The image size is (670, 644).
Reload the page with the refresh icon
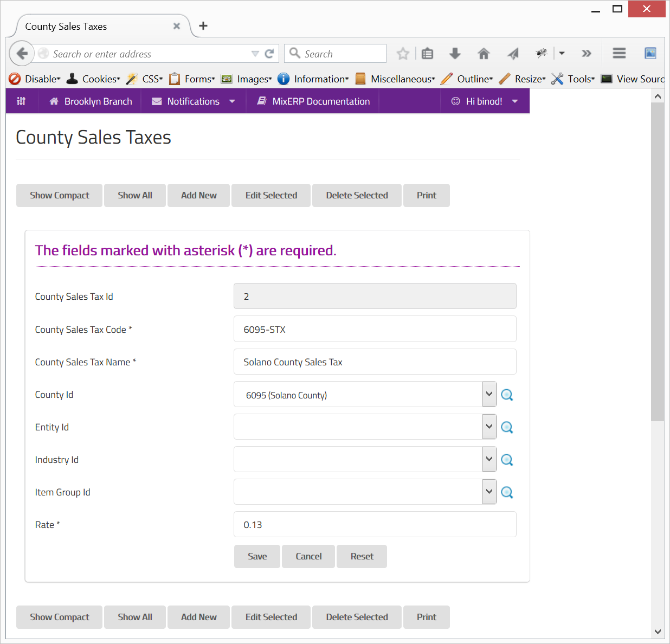[269, 54]
